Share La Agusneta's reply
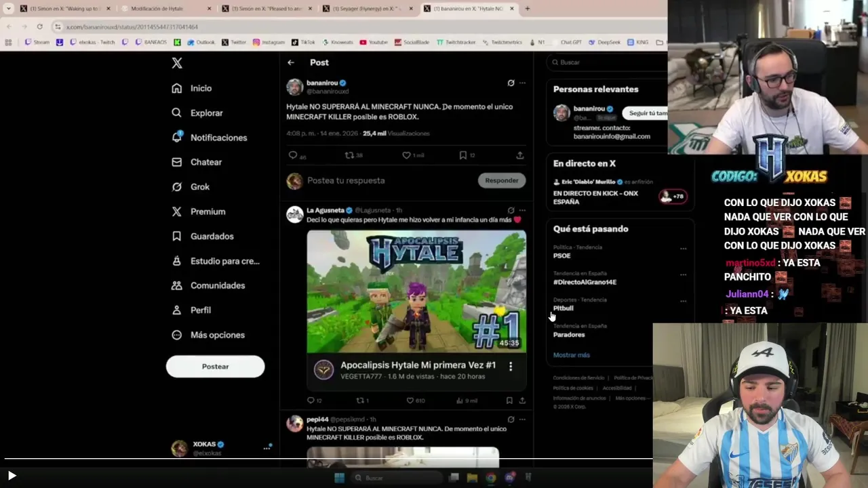Image resolution: width=868 pixels, height=488 pixels. (522, 401)
